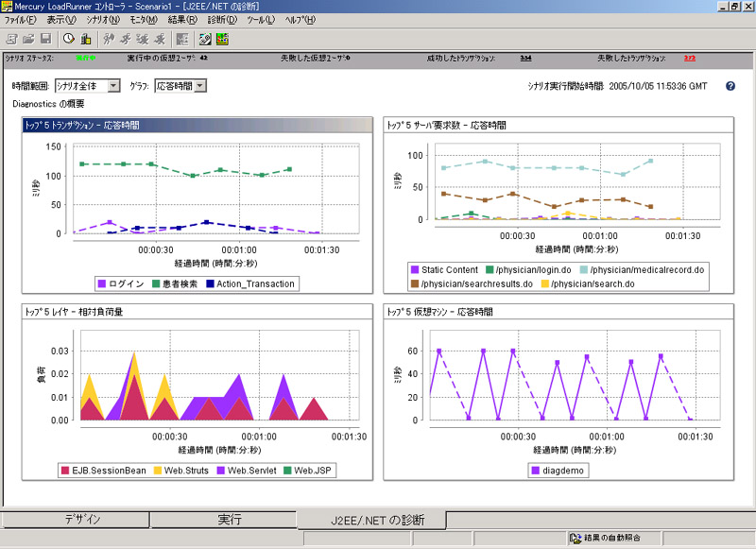Click the green Web.JSP legend swatch
The height and width of the screenshot is (549, 756).
(287, 471)
